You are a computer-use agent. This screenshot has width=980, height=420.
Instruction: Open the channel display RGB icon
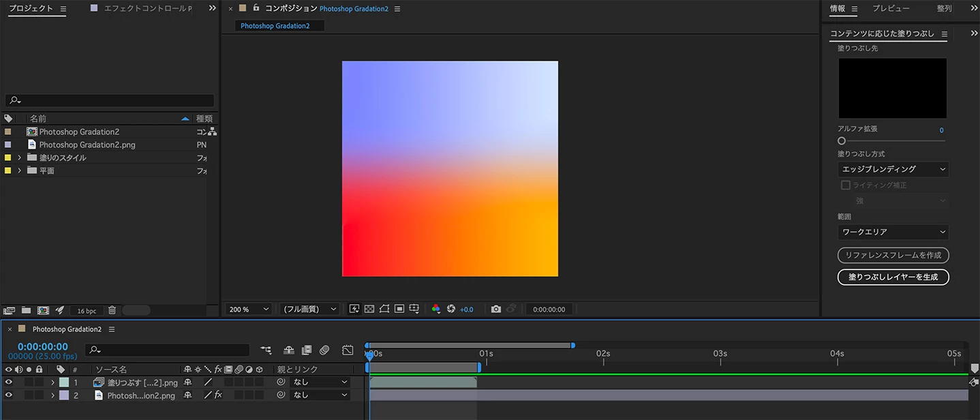click(436, 309)
